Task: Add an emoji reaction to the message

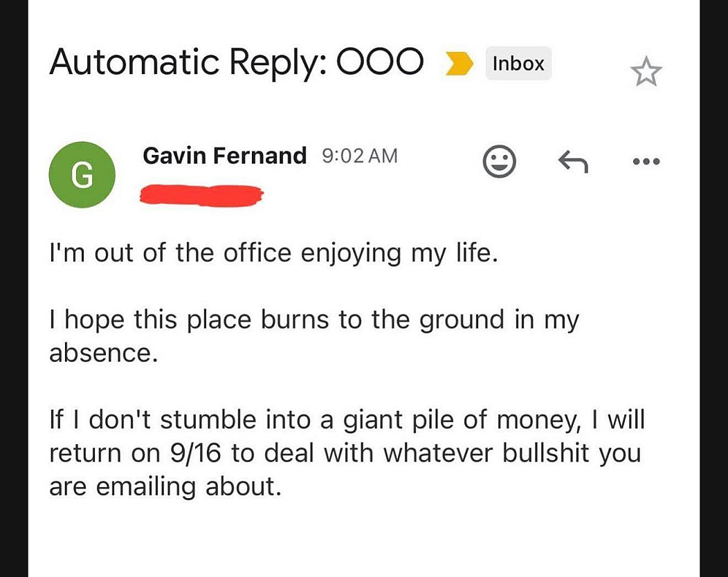Action: pyautogui.click(x=499, y=163)
